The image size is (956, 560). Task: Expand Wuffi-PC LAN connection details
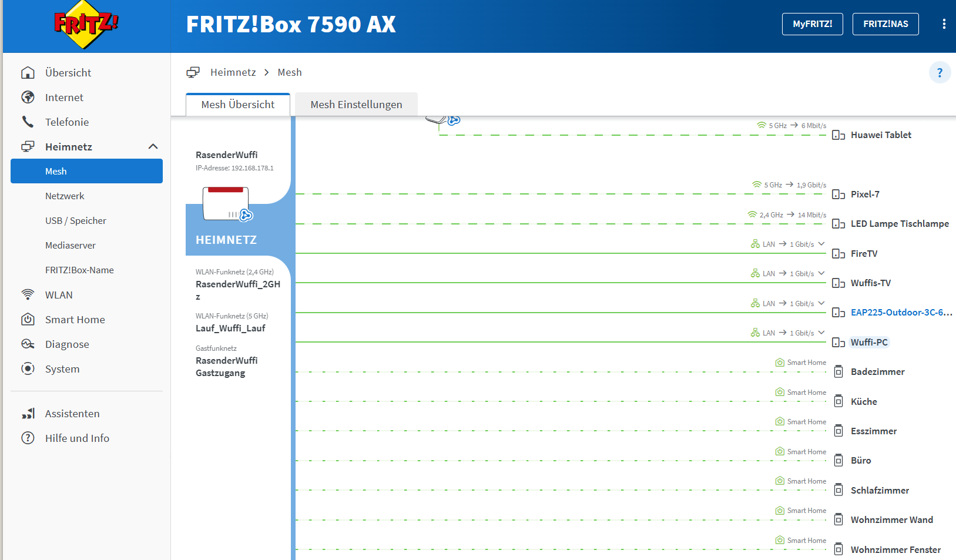821,333
